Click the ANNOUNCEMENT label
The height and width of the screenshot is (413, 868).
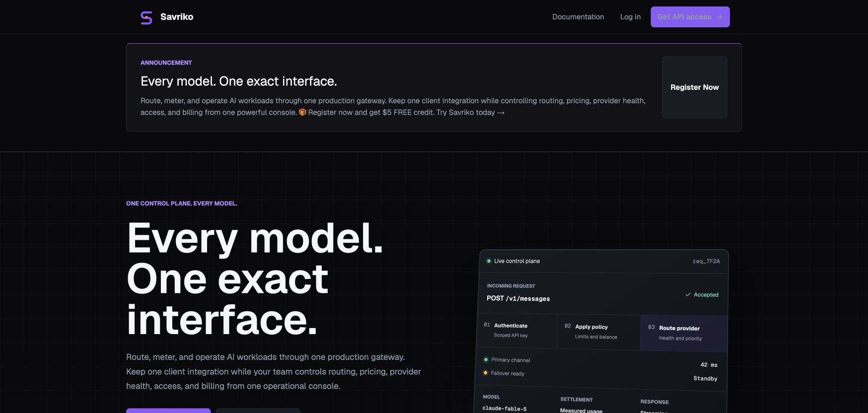[166, 63]
